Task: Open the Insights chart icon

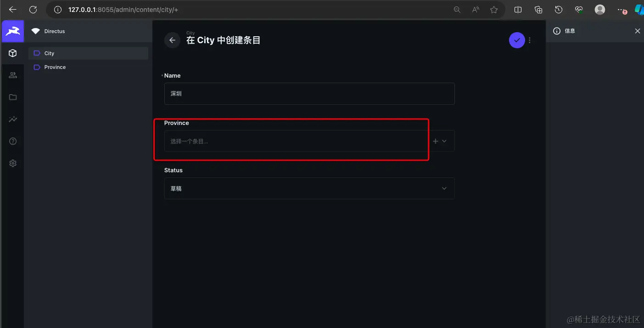Action: [13, 119]
